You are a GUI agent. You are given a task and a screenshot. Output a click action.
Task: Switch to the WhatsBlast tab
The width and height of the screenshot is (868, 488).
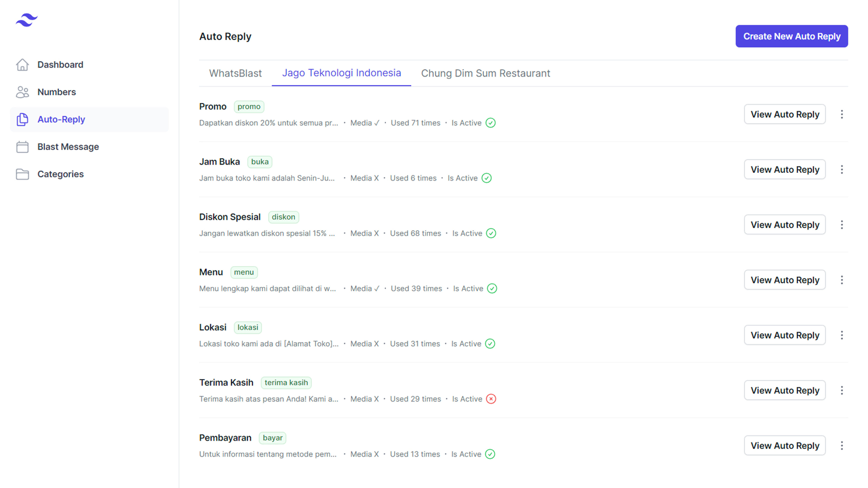coord(235,73)
